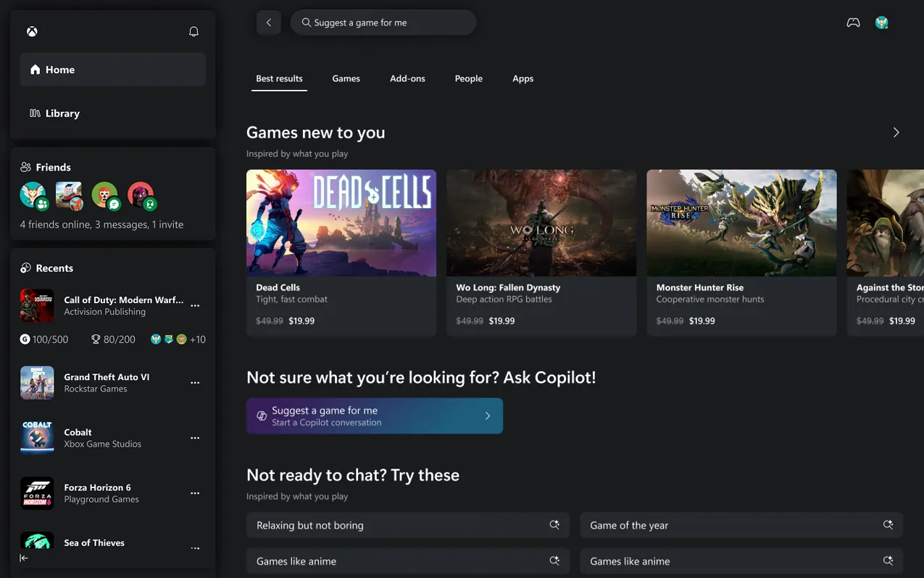Open more options for Cobalt
The image size is (924, 578).
[x=195, y=438]
